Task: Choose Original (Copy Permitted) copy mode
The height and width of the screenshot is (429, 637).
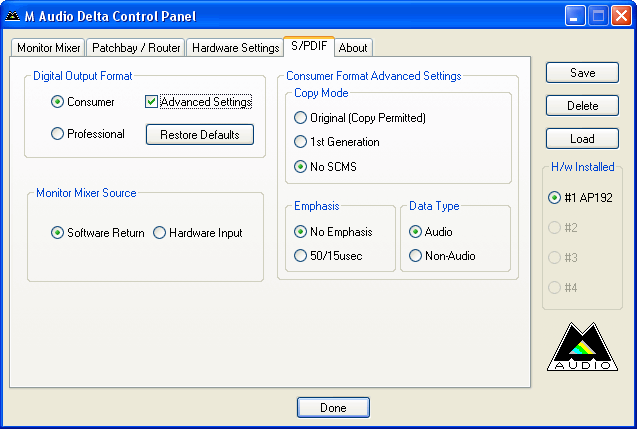Action: click(301, 118)
